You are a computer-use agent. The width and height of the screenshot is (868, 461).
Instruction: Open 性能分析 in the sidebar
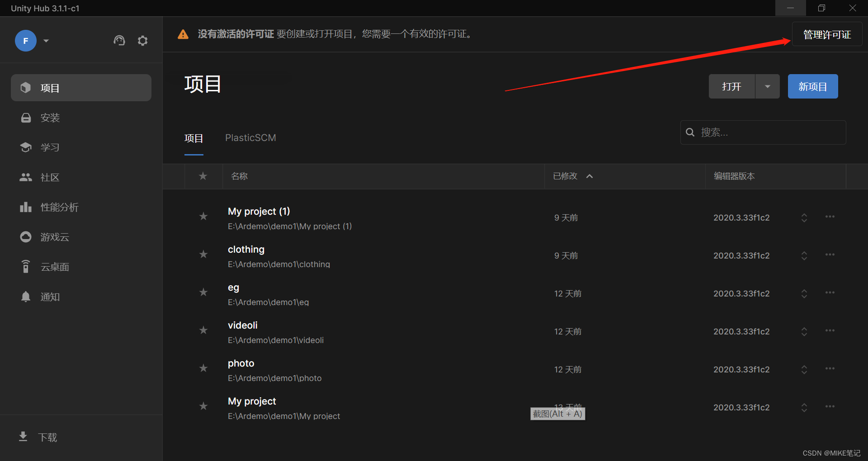(81, 207)
